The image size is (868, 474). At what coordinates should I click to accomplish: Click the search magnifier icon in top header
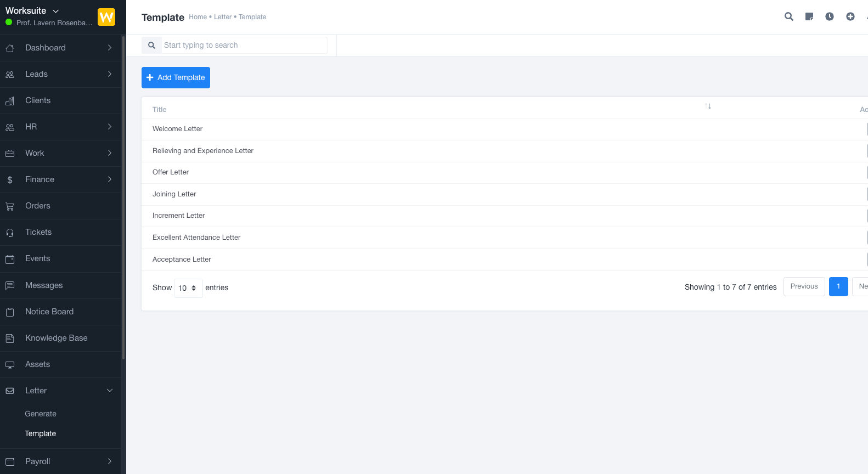(788, 16)
